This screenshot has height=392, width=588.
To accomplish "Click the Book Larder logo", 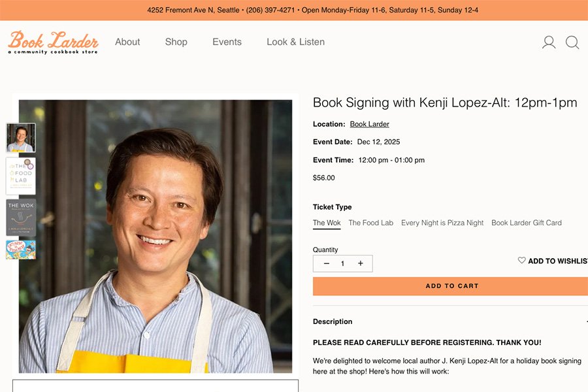I will click(x=53, y=42).
